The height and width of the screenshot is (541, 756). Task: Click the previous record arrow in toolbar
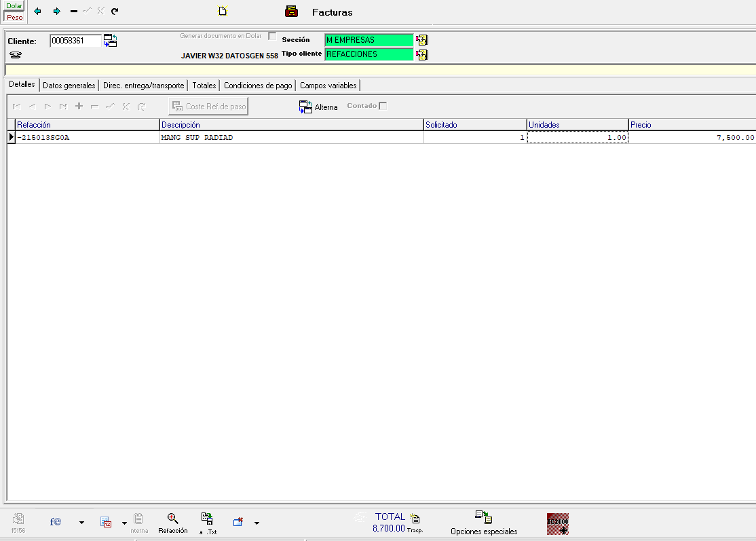(37, 12)
